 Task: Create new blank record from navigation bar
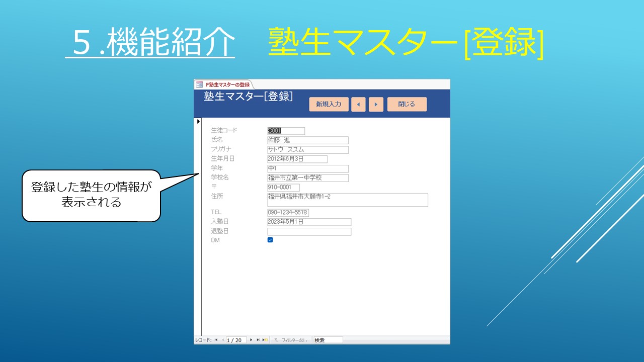(265, 340)
